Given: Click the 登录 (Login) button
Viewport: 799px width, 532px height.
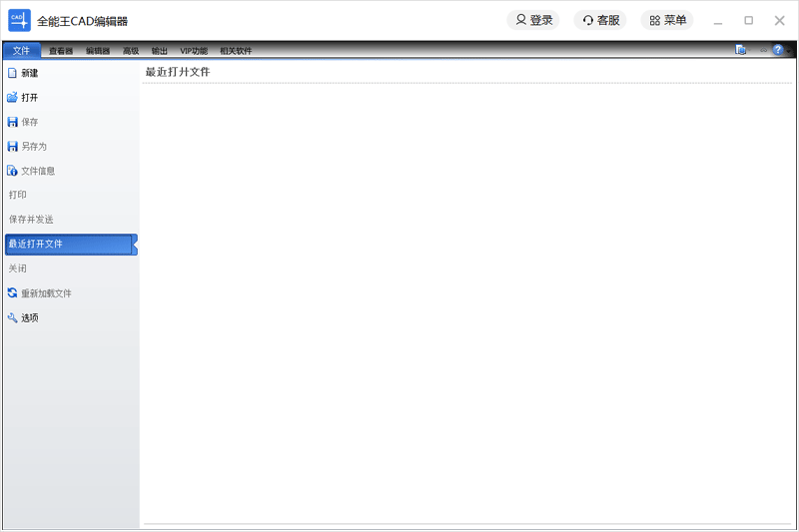Looking at the screenshot, I should [x=533, y=20].
